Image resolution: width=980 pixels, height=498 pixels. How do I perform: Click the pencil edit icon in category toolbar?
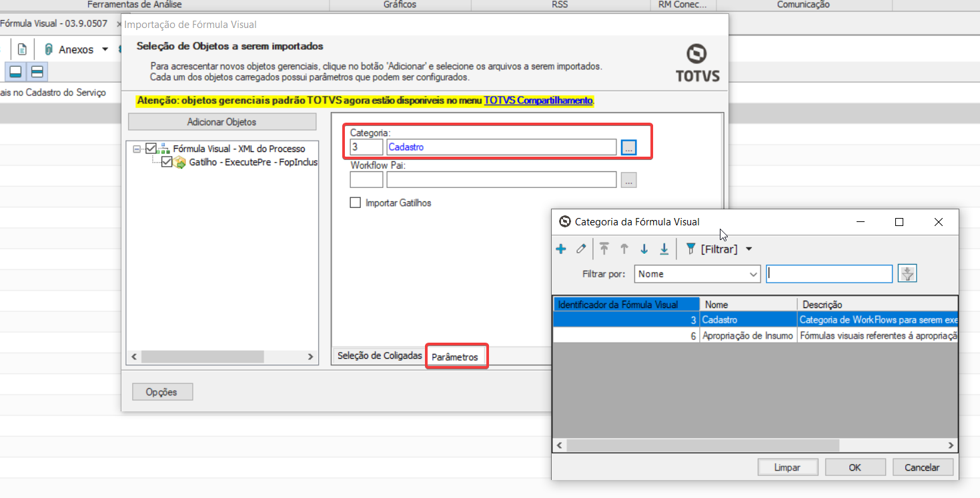[x=581, y=249]
